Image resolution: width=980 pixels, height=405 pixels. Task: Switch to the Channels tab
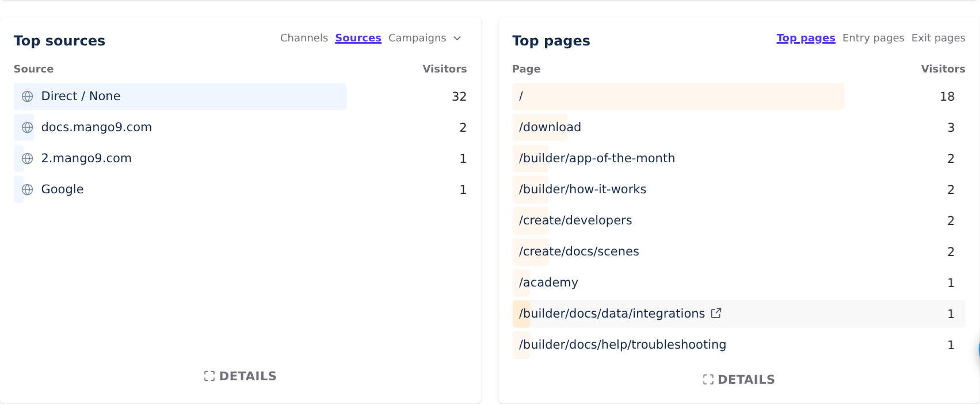click(x=304, y=38)
